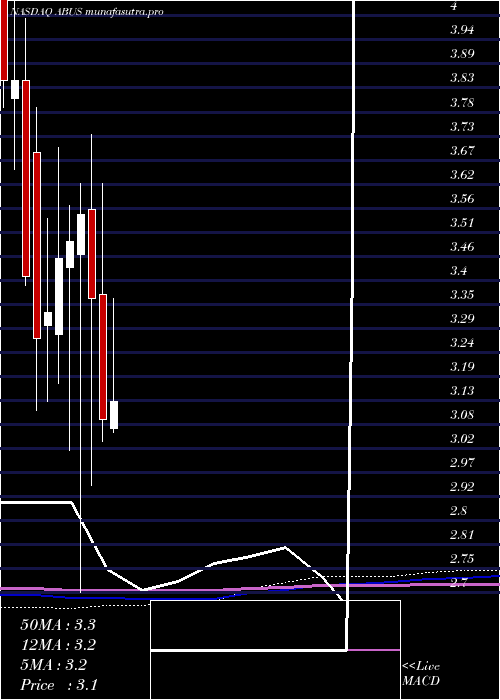
Task: Click the 5MA : 3.2 value
Action: pyautogui.click(x=54, y=665)
